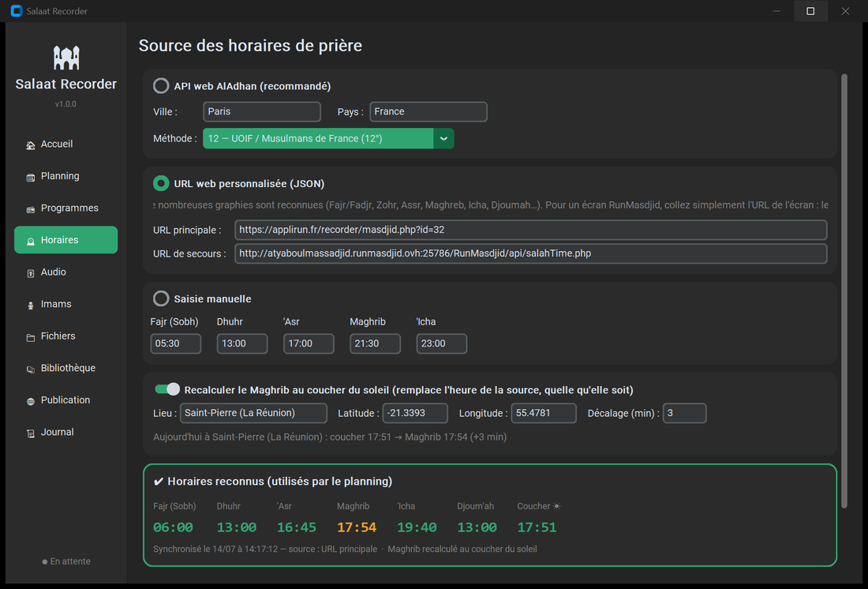Edit the Lieu field Saint-Pierre (La Réunion)
The image size is (868, 589).
click(x=253, y=414)
